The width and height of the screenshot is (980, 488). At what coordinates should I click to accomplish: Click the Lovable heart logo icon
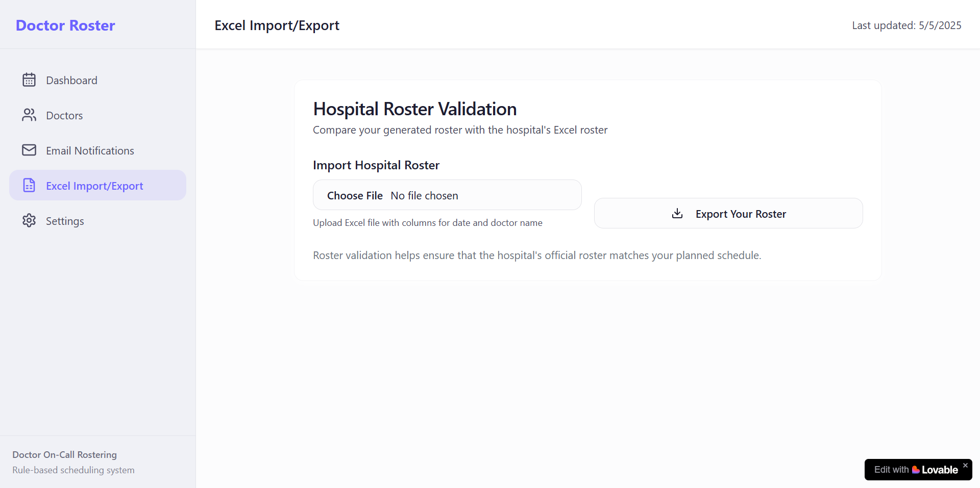pos(916,470)
